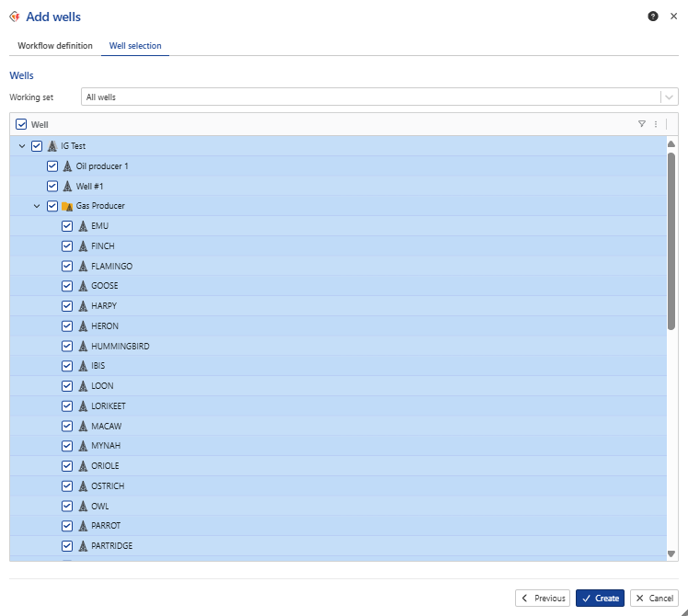Click the PARTRIDGE well derrick icon
This screenshot has height=616, width=688.
click(83, 546)
